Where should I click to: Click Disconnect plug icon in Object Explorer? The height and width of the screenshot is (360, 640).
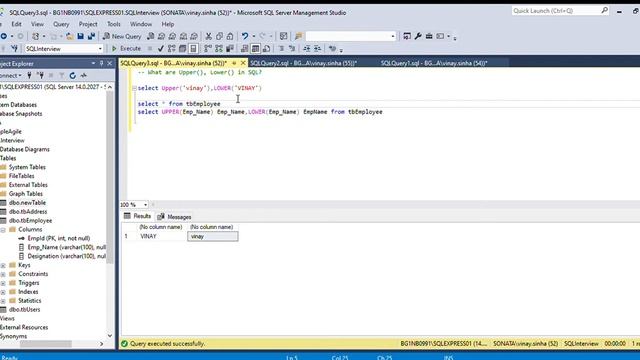pos(40,76)
